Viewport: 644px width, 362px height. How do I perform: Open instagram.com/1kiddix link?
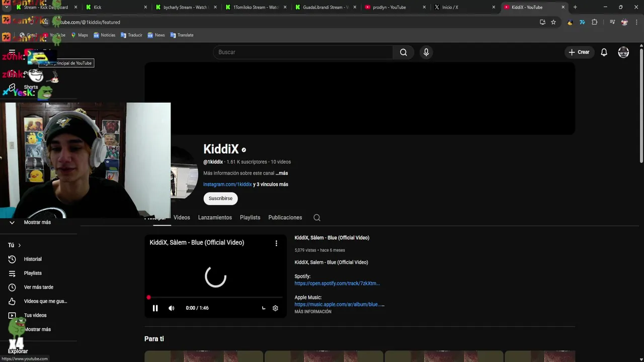pyautogui.click(x=227, y=185)
